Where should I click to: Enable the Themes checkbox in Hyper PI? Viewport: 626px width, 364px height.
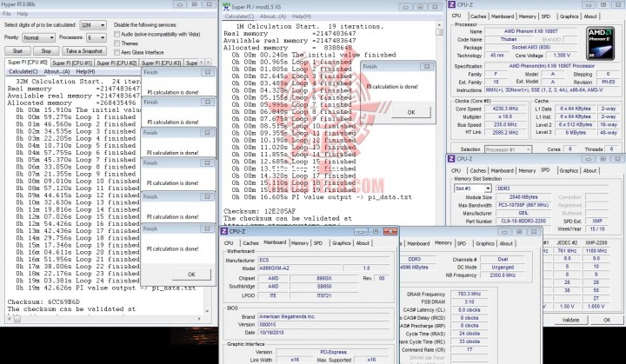click(117, 43)
